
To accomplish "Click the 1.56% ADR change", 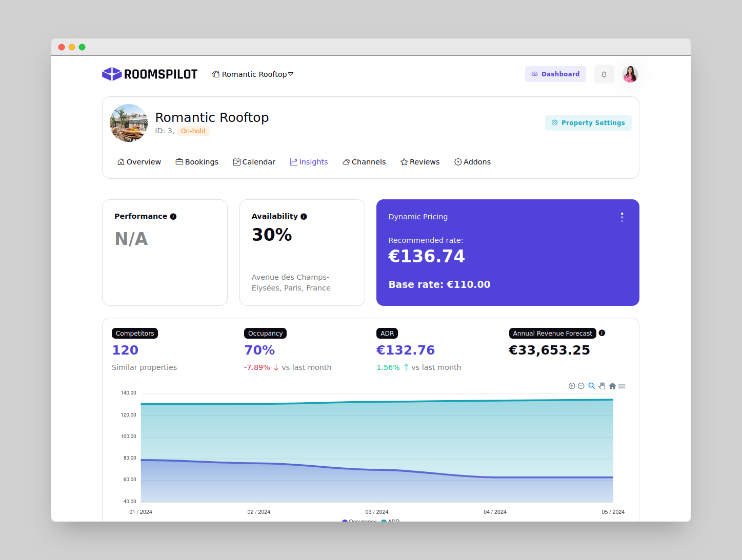I will point(388,367).
